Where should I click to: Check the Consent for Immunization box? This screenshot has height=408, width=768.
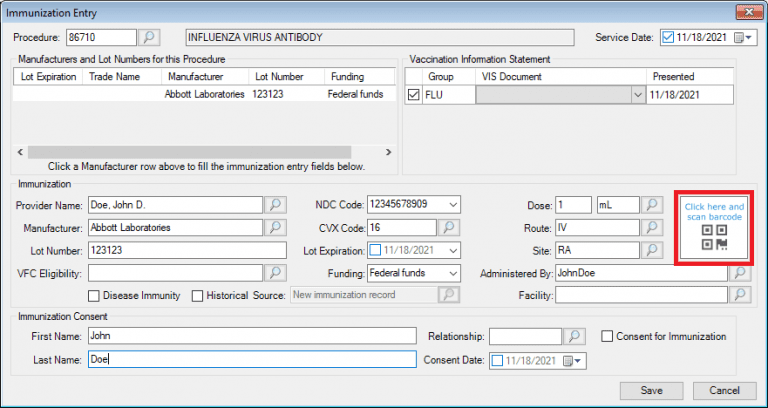tap(608, 336)
